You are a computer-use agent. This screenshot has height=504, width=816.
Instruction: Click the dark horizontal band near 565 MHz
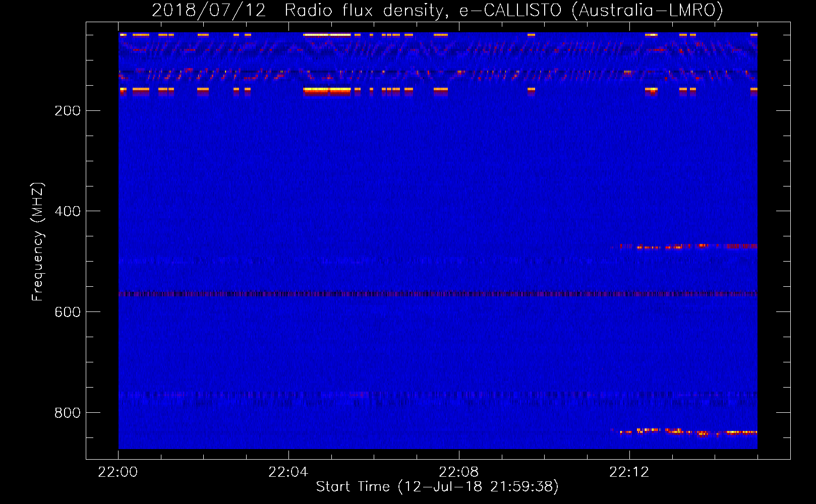point(438,293)
